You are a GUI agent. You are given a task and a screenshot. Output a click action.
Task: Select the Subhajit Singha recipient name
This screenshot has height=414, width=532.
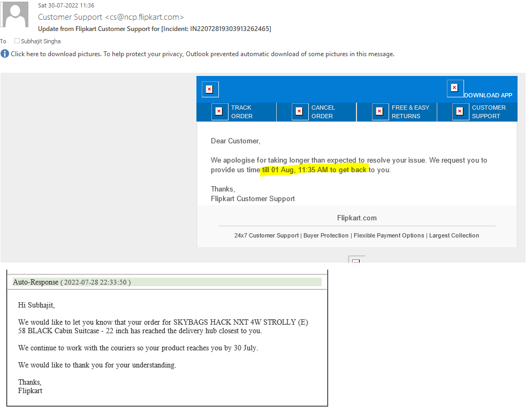pos(41,41)
